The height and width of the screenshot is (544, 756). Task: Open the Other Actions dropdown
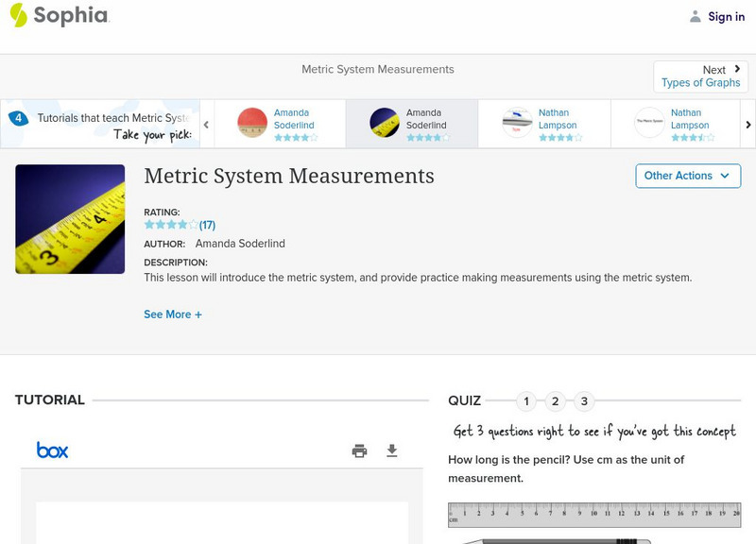click(x=687, y=176)
